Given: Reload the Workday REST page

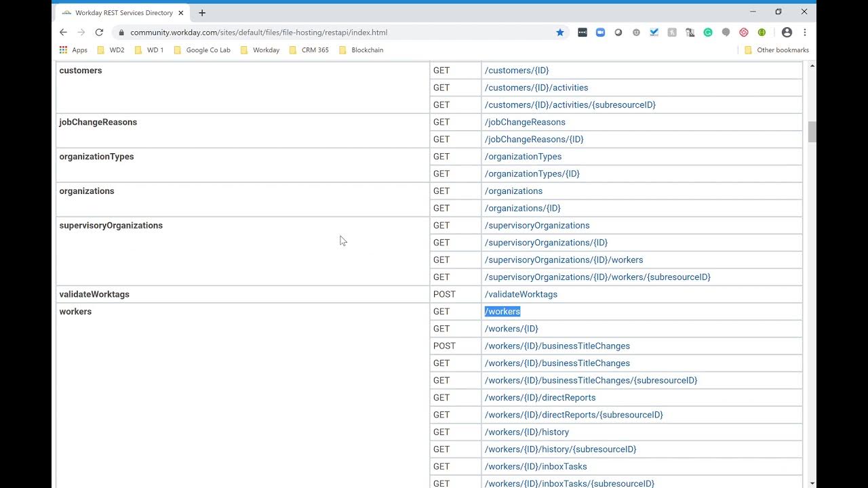Looking at the screenshot, I should click(99, 32).
